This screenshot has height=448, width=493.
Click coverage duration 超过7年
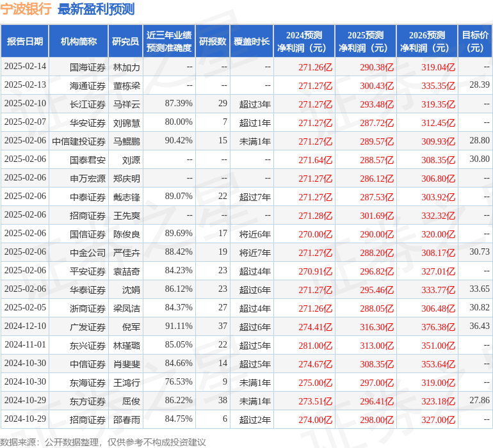coord(255,197)
